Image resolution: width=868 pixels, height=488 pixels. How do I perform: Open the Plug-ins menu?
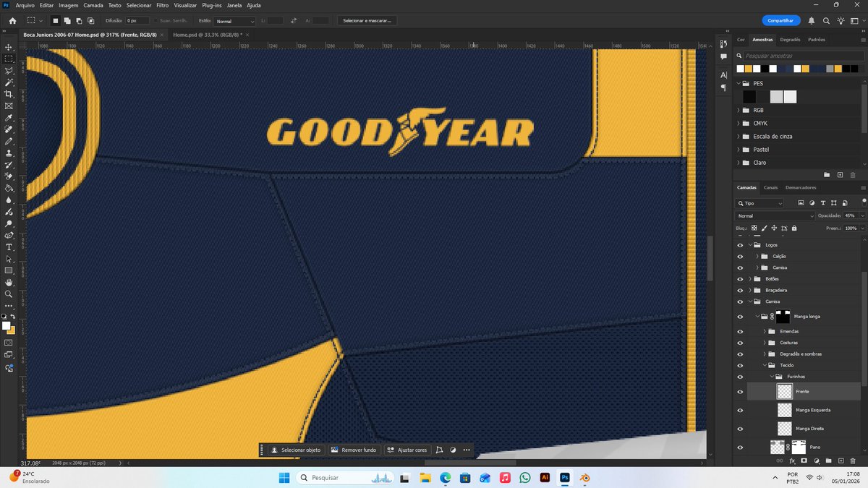click(212, 5)
